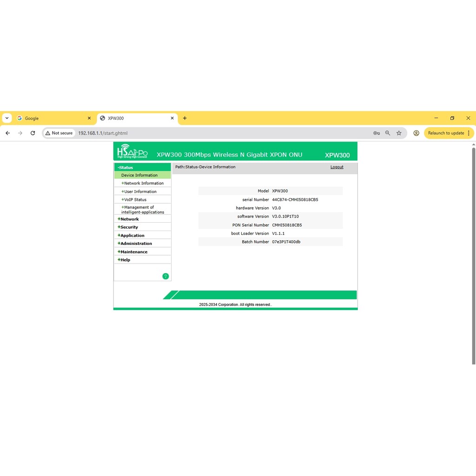This screenshot has height=476, width=476.
Task: Click the HSAirPo logo
Action: click(x=132, y=152)
